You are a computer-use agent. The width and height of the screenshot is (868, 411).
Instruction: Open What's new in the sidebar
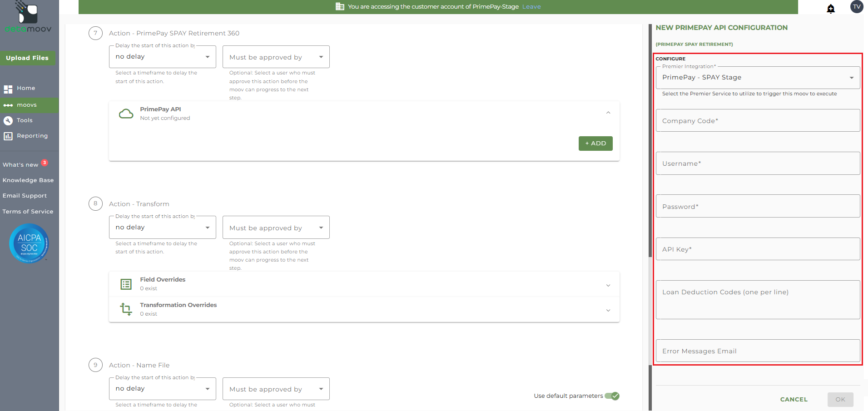(20, 165)
